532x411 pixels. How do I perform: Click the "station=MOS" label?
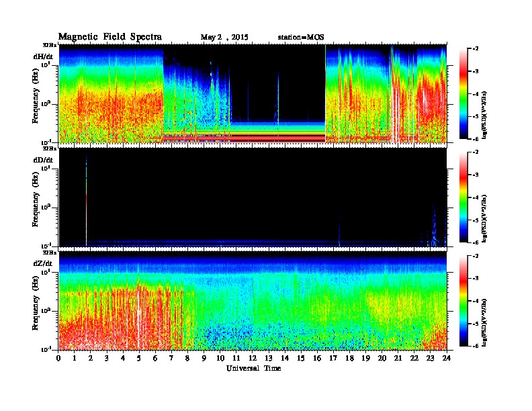301,38
